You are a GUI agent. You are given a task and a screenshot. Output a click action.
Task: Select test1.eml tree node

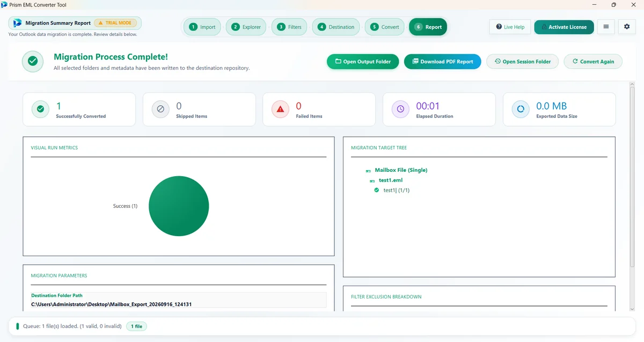tap(391, 180)
